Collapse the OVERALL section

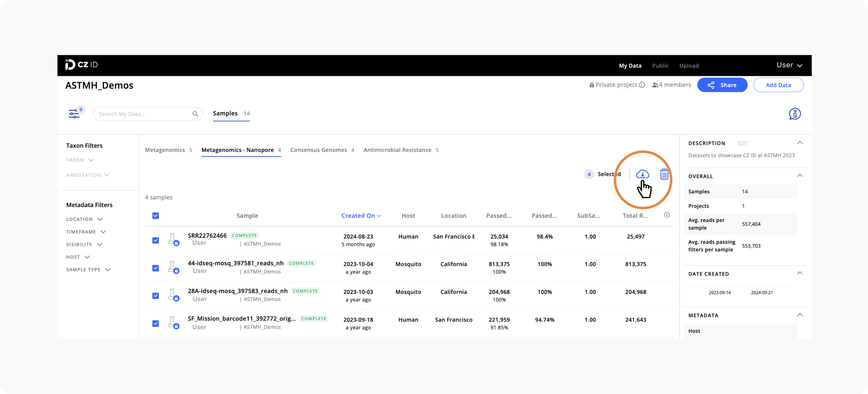click(800, 175)
